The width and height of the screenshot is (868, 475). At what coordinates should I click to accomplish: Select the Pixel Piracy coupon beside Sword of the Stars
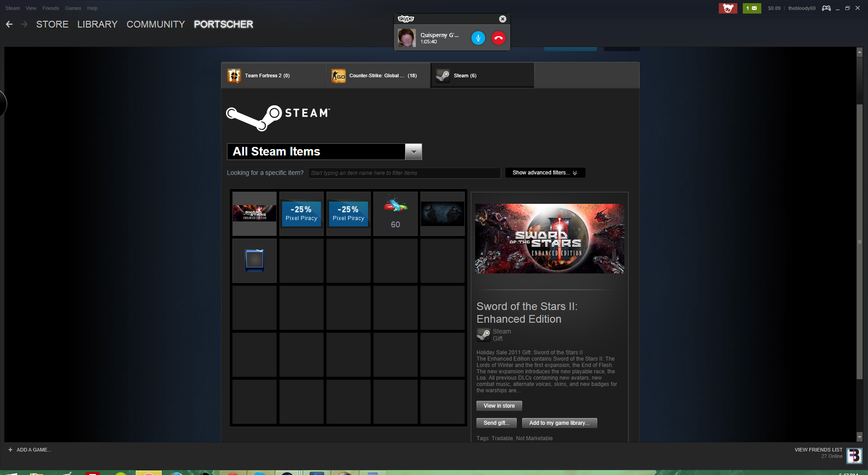pyautogui.click(x=302, y=214)
